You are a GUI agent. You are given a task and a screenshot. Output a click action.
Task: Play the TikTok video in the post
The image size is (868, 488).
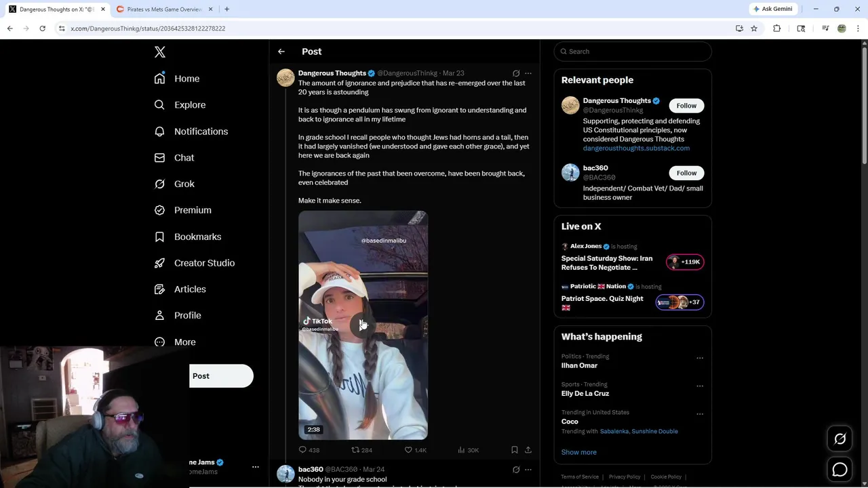[x=363, y=325]
